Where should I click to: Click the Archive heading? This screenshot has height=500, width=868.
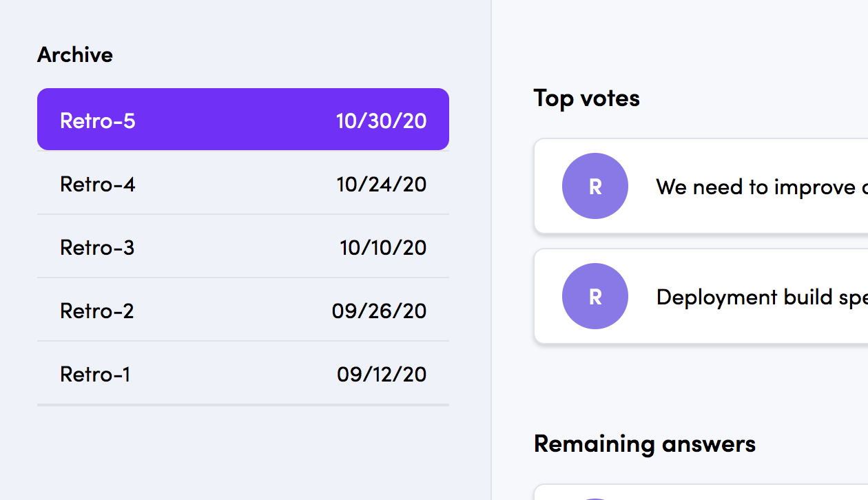[75, 54]
